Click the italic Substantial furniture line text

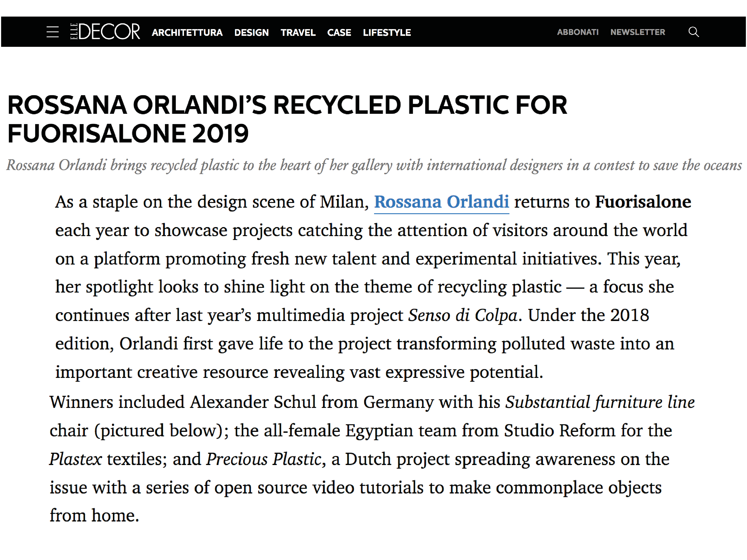pos(600,402)
